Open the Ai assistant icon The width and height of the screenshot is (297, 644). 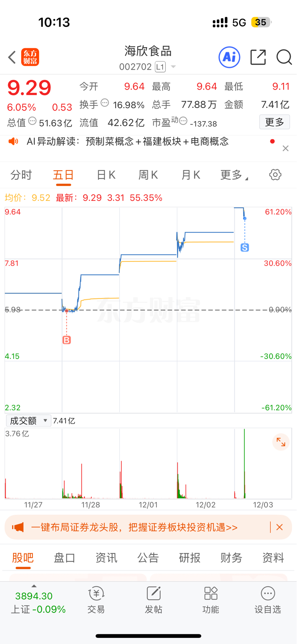pyautogui.click(x=229, y=57)
